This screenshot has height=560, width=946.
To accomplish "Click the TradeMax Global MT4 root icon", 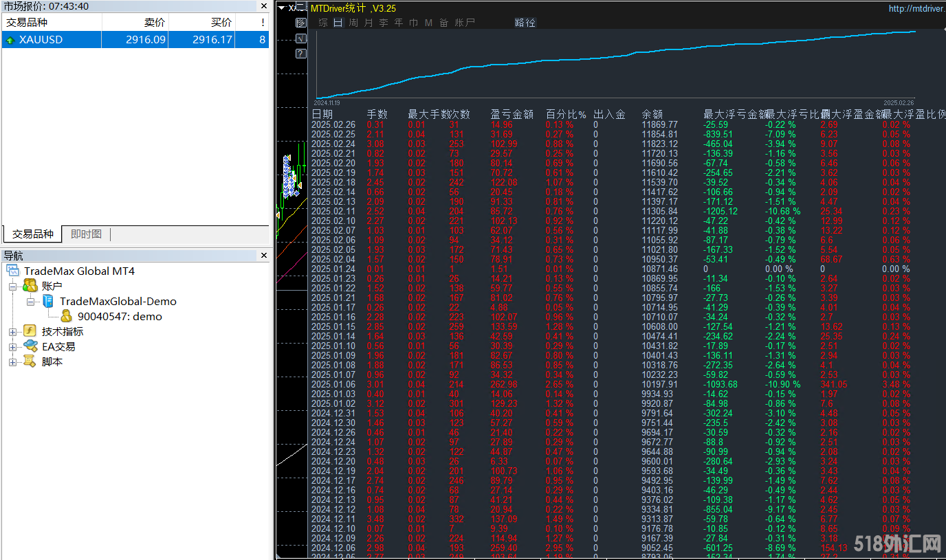I will pos(13,271).
